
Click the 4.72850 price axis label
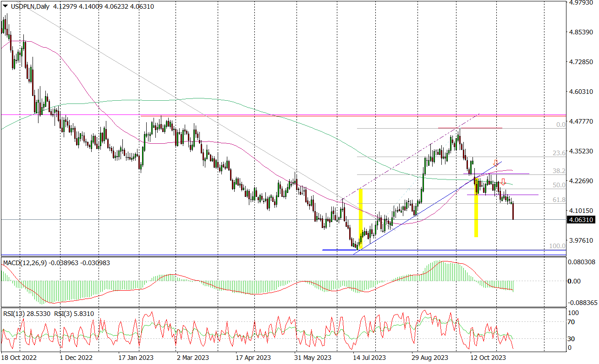(x=581, y=62)
